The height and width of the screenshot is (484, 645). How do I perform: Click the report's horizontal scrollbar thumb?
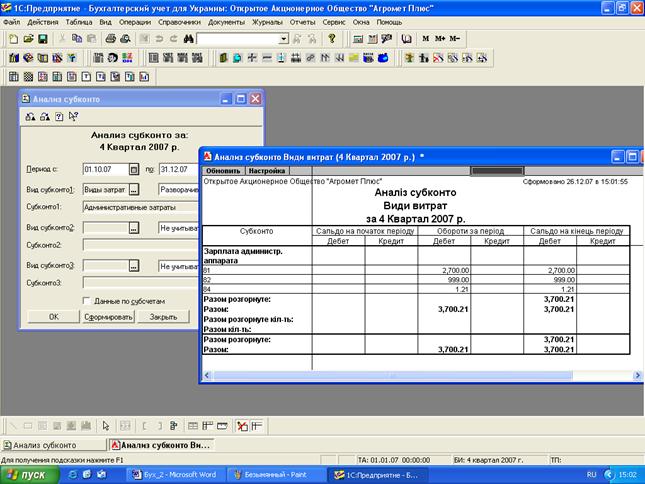pos(393,375)
